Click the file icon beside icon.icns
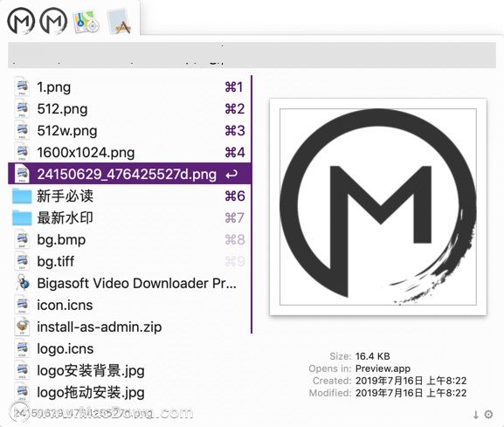 pos(22,305)
